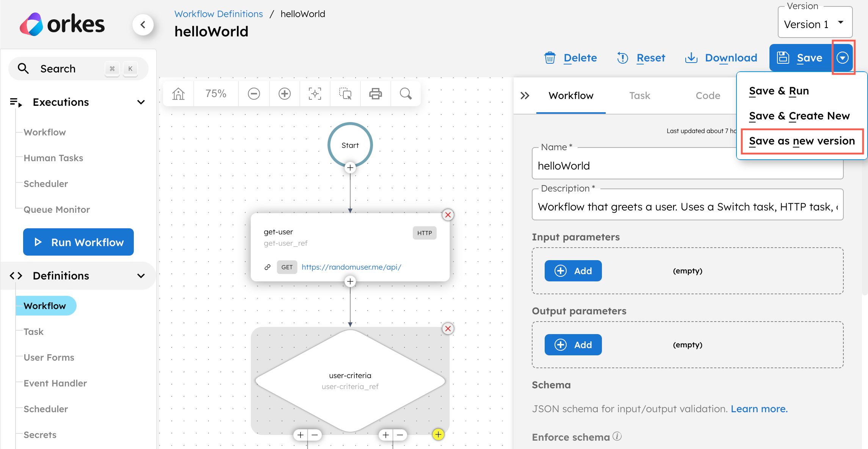Screen dimensions: 868x449
Task: Open the randomuser.me API URL
Action: pyautogui.click(x=351, y=267)
